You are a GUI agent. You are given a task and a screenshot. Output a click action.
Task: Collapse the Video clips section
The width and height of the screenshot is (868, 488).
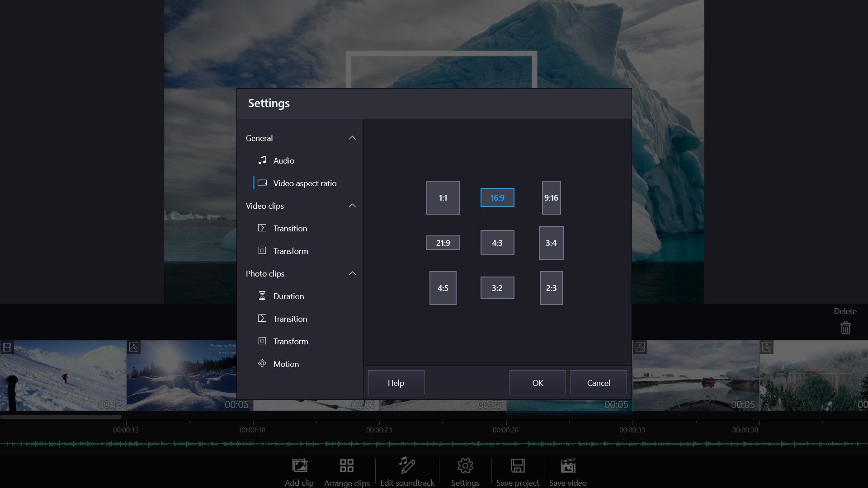352,206
